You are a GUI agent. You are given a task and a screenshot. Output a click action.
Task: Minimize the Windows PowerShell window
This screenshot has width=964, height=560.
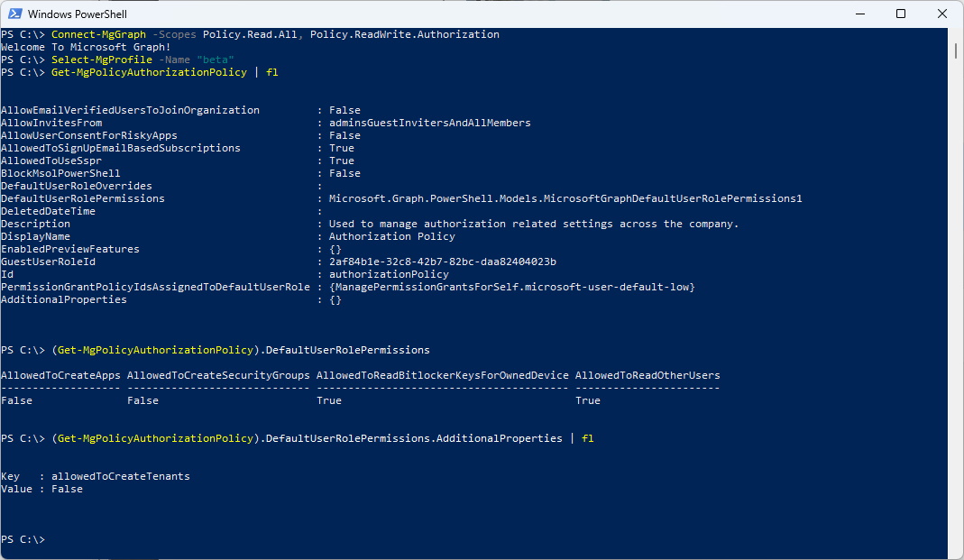[x=860, y=14]
